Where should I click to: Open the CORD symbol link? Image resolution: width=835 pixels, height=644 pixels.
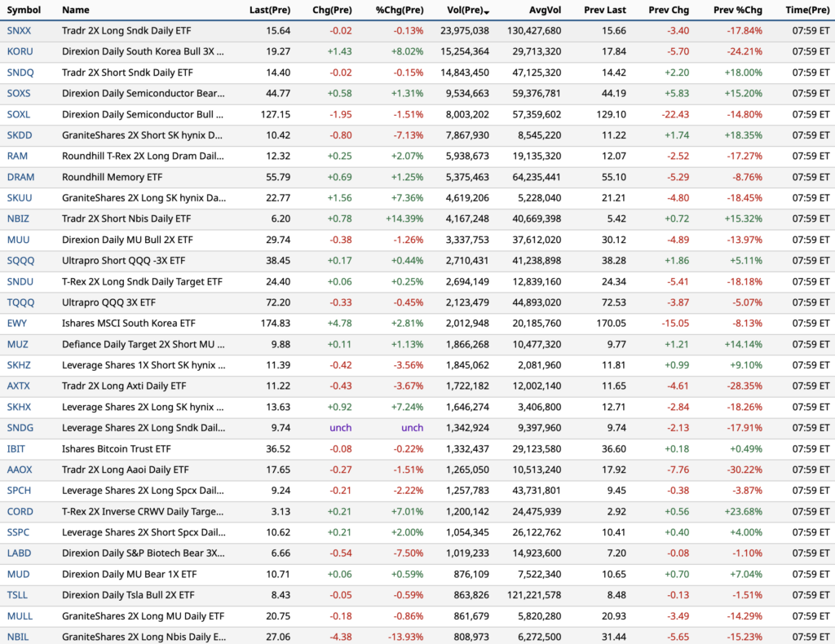[20, 511]
